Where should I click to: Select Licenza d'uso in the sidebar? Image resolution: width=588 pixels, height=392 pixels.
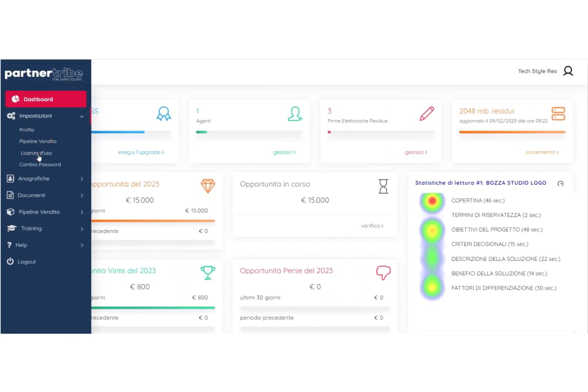[36, 153]
